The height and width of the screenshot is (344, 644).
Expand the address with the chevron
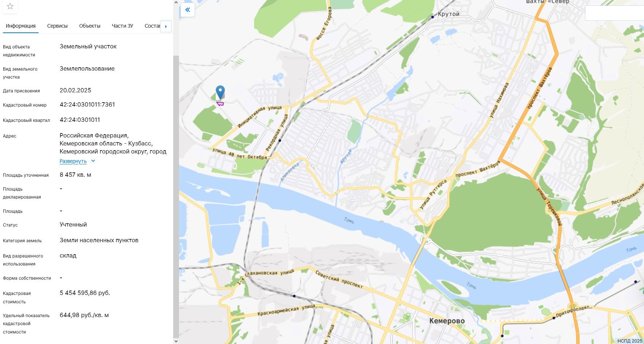93,161
